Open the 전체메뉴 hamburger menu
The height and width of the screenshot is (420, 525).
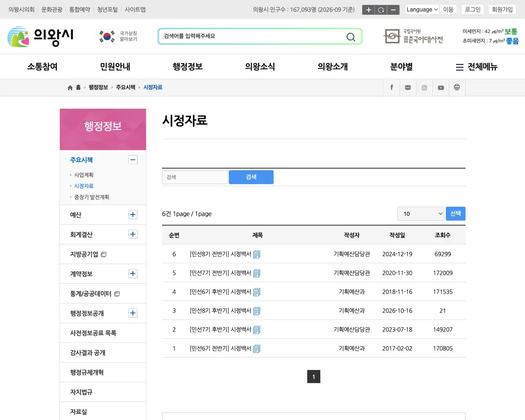[x=477, y=66]
